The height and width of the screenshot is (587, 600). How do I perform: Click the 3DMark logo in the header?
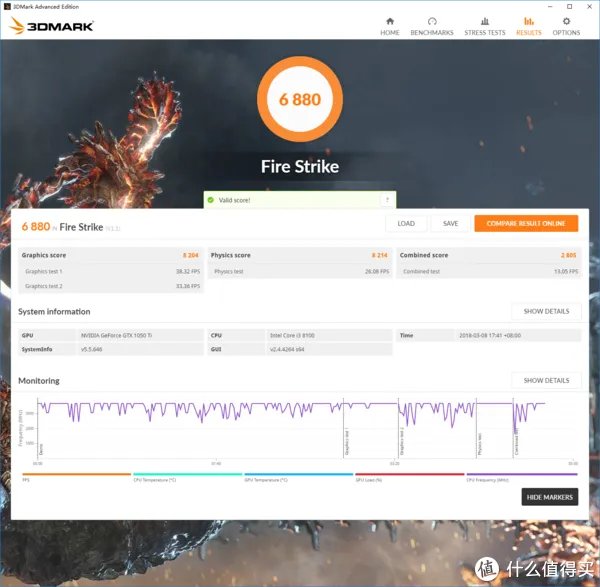(x=51, y=25)
